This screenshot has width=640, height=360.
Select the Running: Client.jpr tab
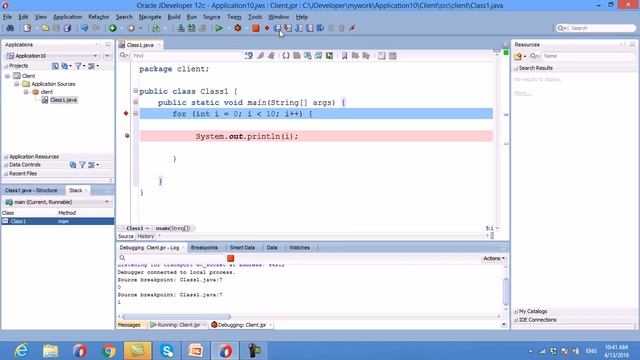(178, 325)
